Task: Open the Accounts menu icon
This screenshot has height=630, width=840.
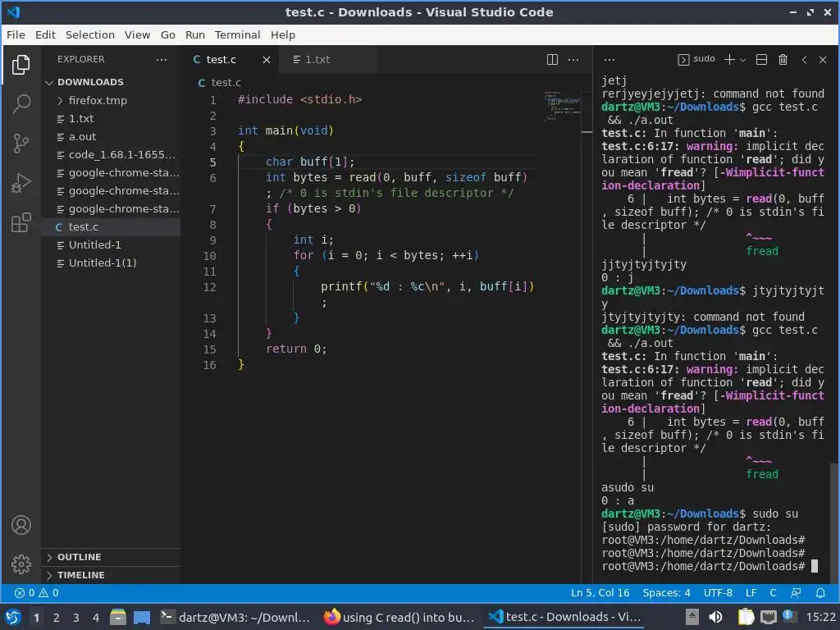Action: [21, 525]
